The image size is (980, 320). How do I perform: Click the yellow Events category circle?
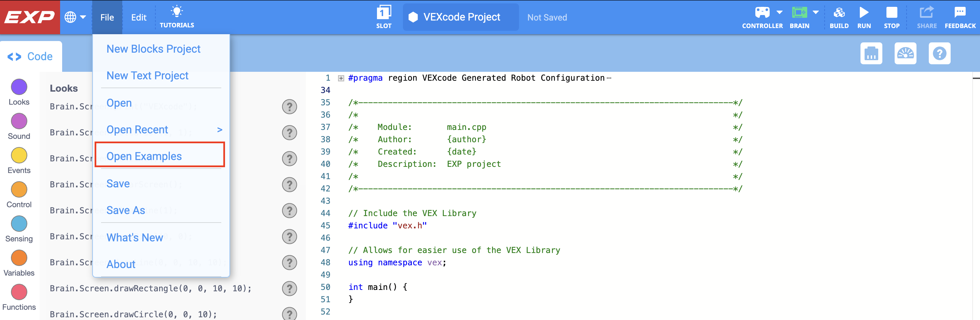pos(19,156)
